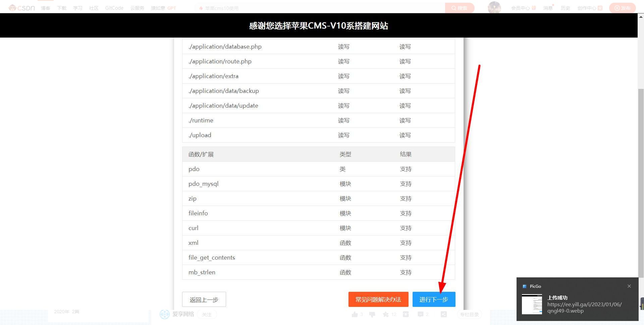Click the 发布 publish button
The width and height of the screenshot is (644, 325).
[623, 8]
